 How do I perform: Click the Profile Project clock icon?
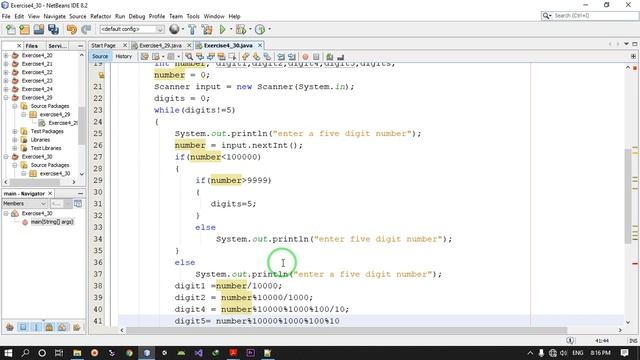pyautogui.click(x=260, y=29)
